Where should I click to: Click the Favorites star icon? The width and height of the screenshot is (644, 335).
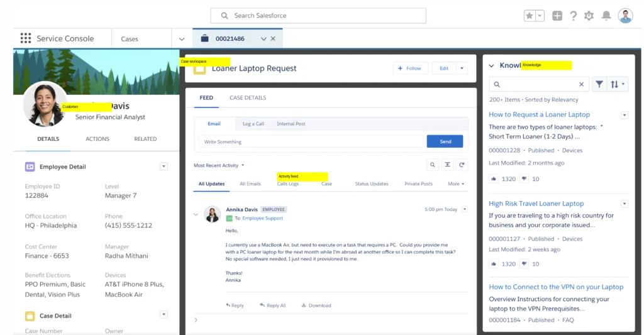coord(530,16)
